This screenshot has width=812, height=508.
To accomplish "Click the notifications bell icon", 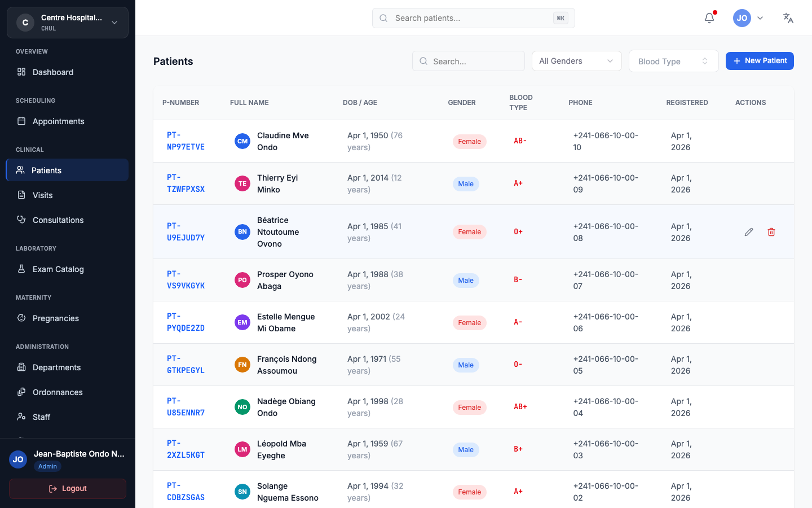I will [709, 18].
